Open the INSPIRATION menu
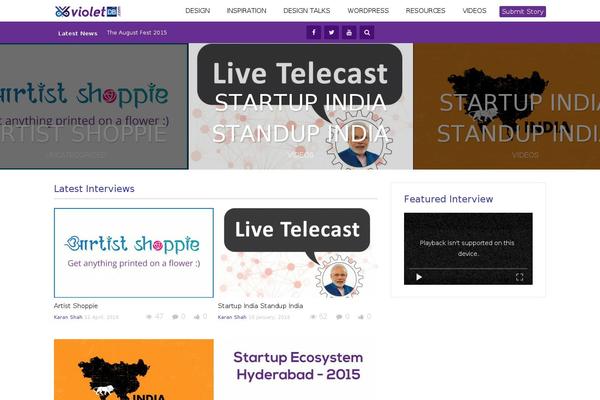The width and height of the screenshot is (600, 400). click(246, 11)
